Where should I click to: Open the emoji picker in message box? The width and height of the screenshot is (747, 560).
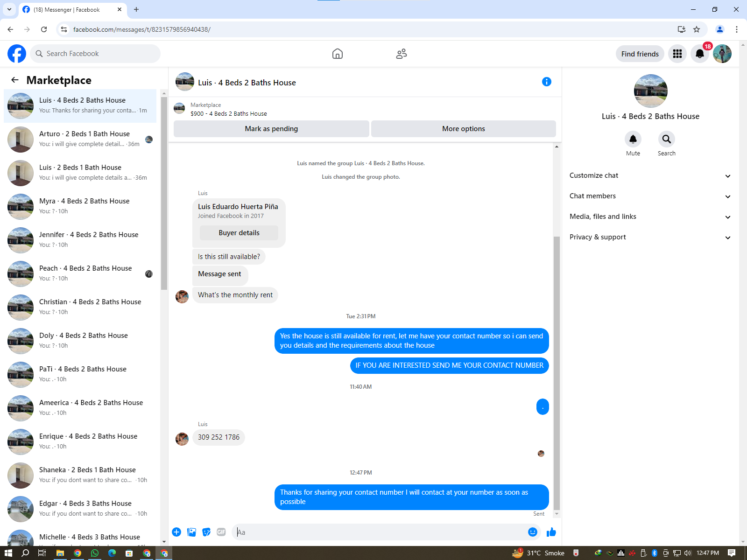coord(533,532)
